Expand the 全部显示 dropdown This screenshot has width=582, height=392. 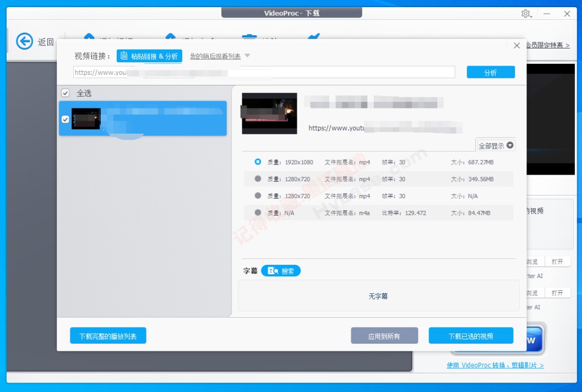coord(496,145)
